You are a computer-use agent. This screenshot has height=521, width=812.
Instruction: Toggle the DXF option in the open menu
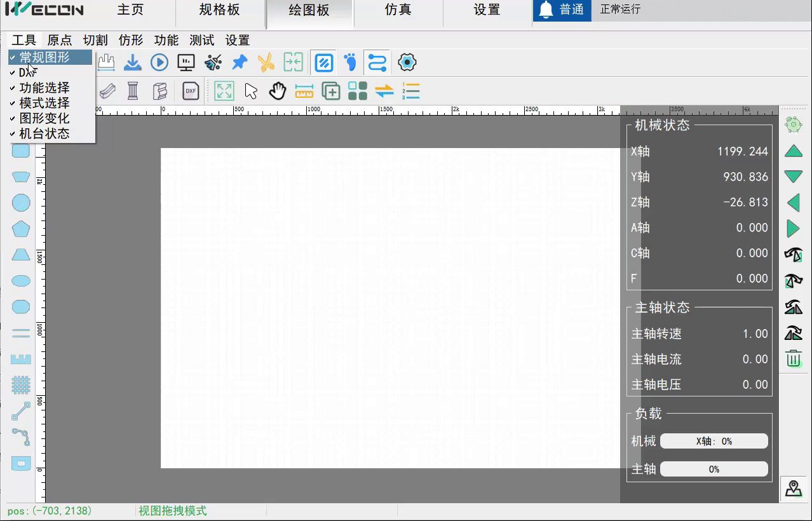(x=28, y=72)
